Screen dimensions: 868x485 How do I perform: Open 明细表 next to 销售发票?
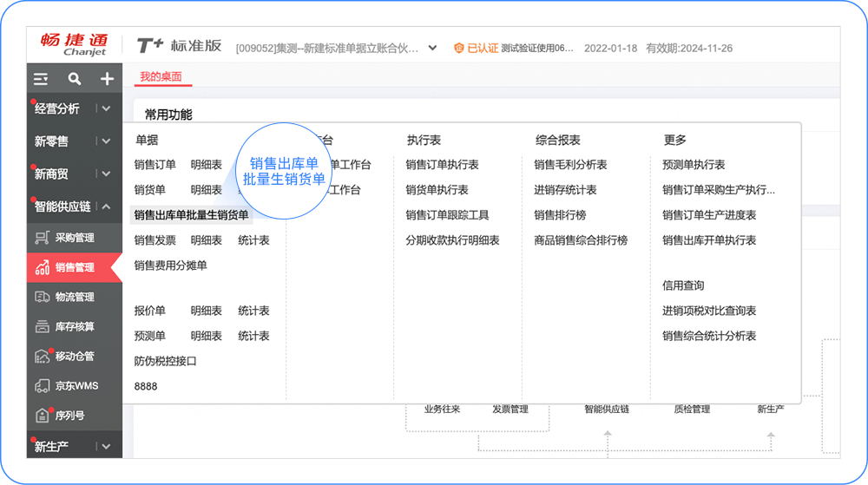click(x=207, y=240)
